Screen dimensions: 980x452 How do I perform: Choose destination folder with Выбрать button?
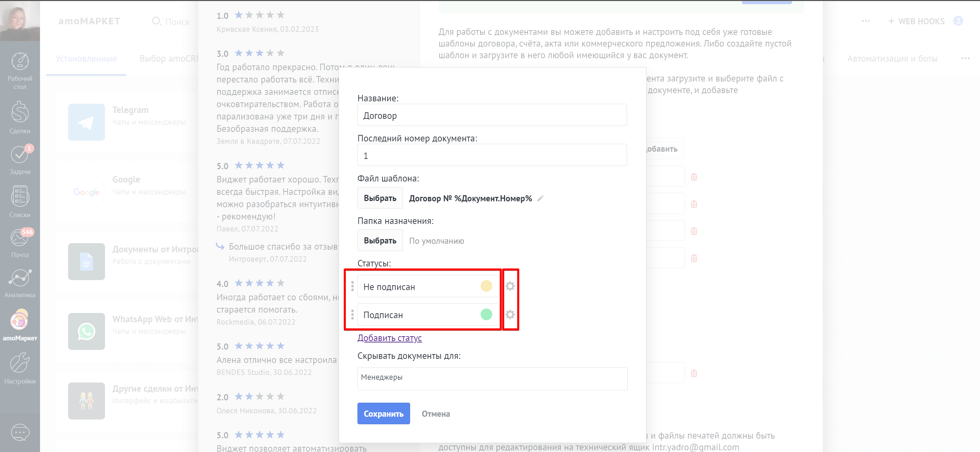click(380, 241)
